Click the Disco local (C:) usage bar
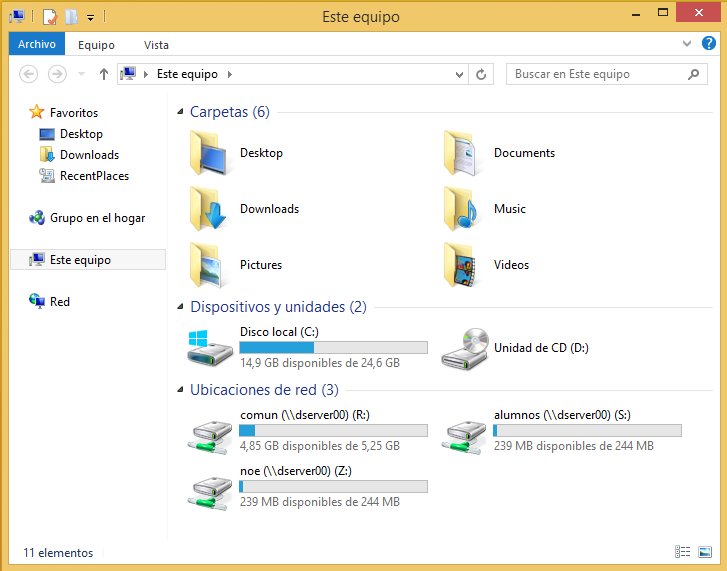Viewport: 727px width, 571px height. (x=333, y=348)
